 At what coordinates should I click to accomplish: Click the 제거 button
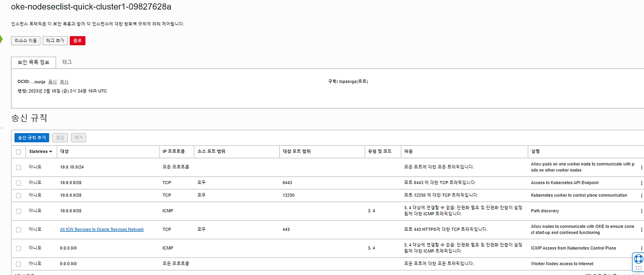(78, 137)
